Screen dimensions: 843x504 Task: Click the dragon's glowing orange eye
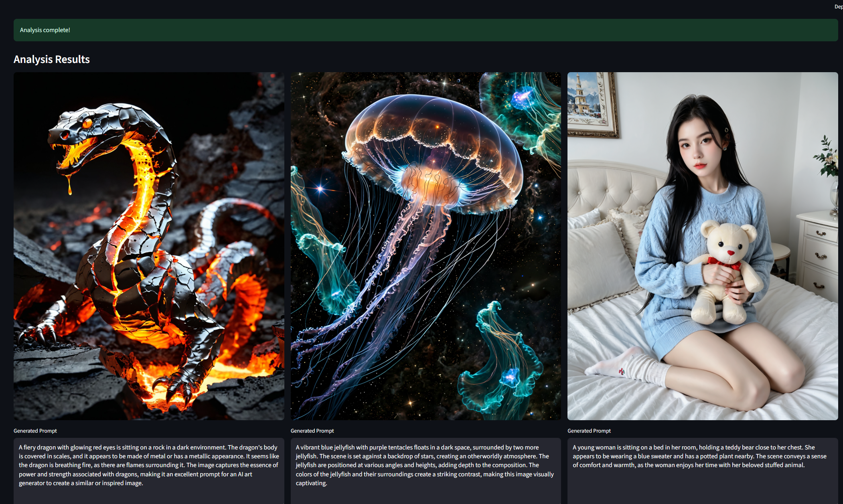coord(87,123)
